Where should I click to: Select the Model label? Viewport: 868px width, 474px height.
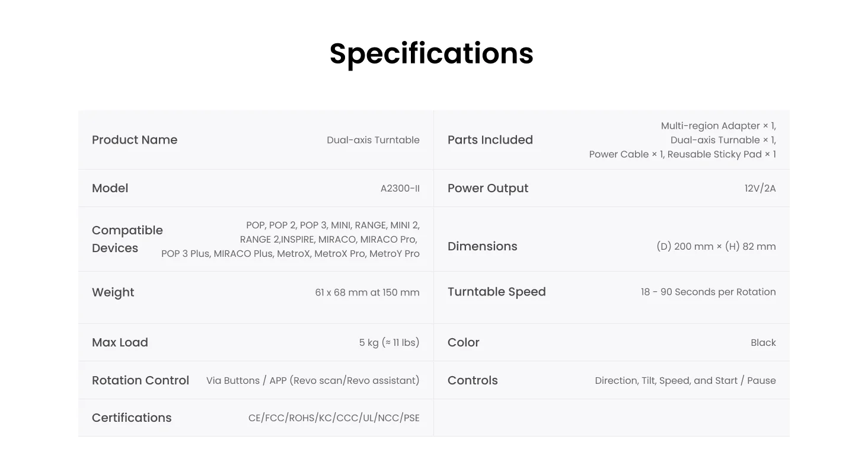[110, 188]
